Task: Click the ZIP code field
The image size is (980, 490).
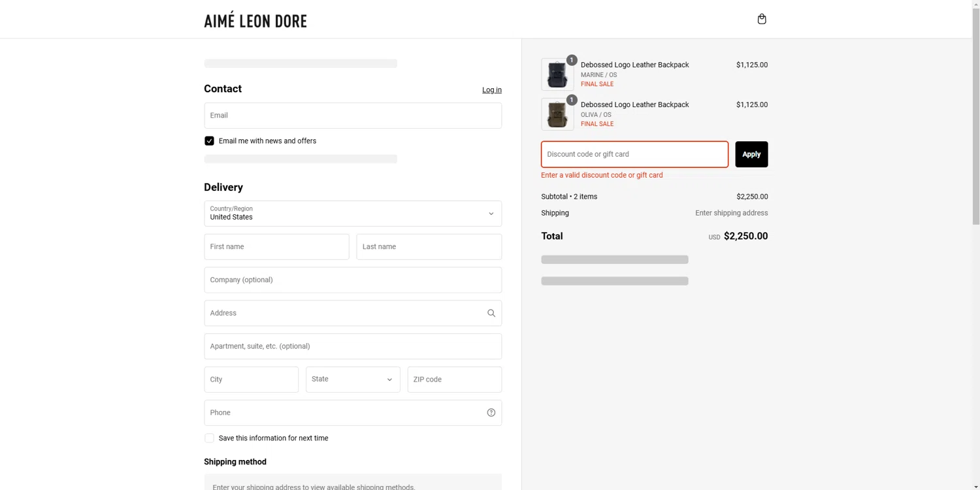Action: click(x=455, y=380)
